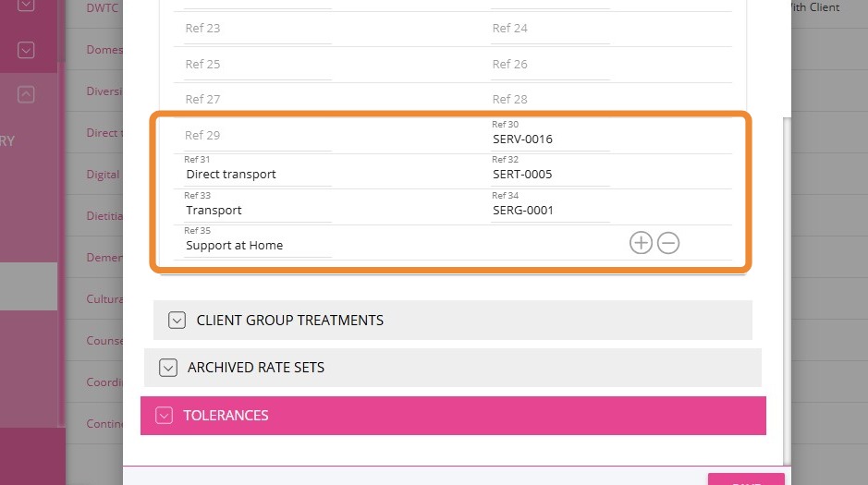Toggle the Tolerances section chevron

click(x=165, y=416)
